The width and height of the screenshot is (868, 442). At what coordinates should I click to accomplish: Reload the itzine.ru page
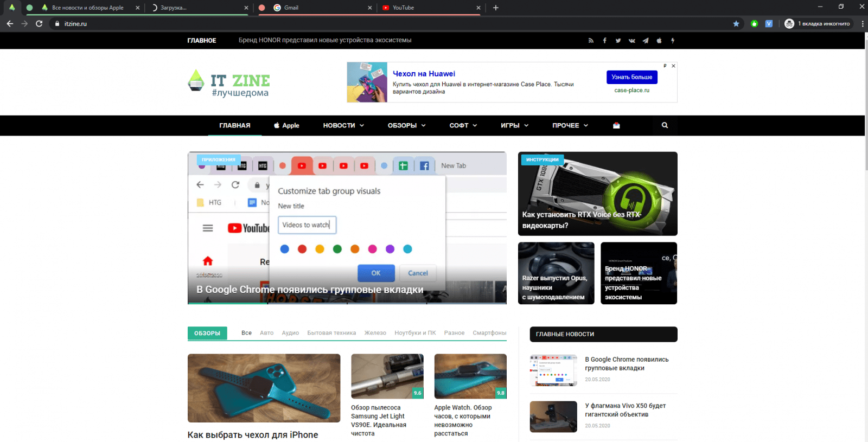coord(39,23)
